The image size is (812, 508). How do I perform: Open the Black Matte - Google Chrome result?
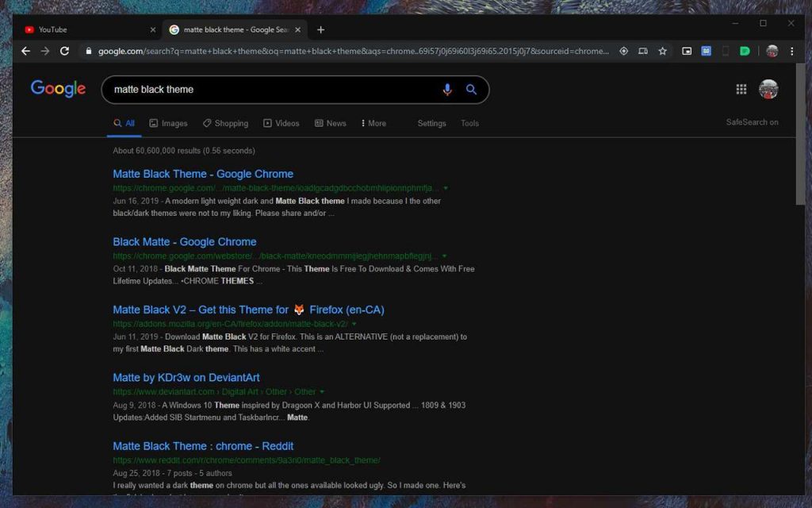[184, 241]
